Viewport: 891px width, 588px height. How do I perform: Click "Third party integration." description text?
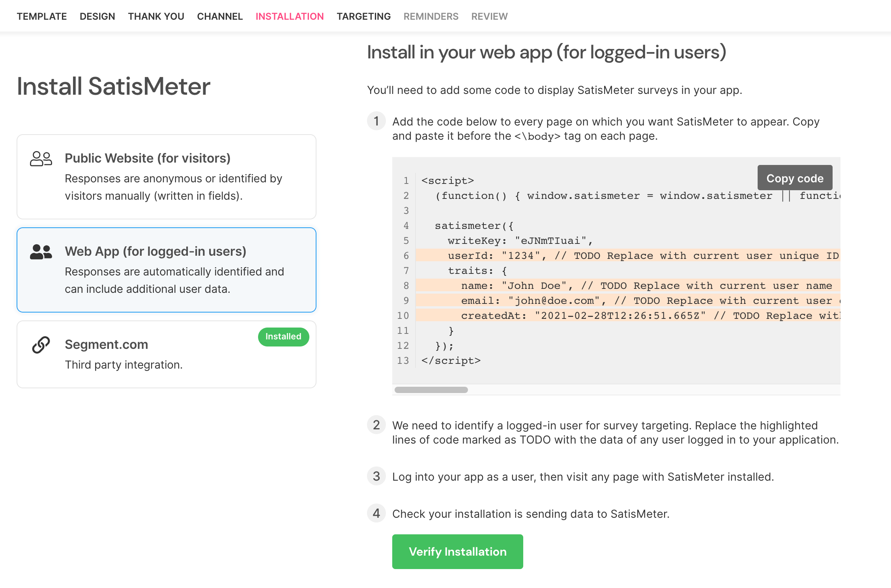point(124,365)
